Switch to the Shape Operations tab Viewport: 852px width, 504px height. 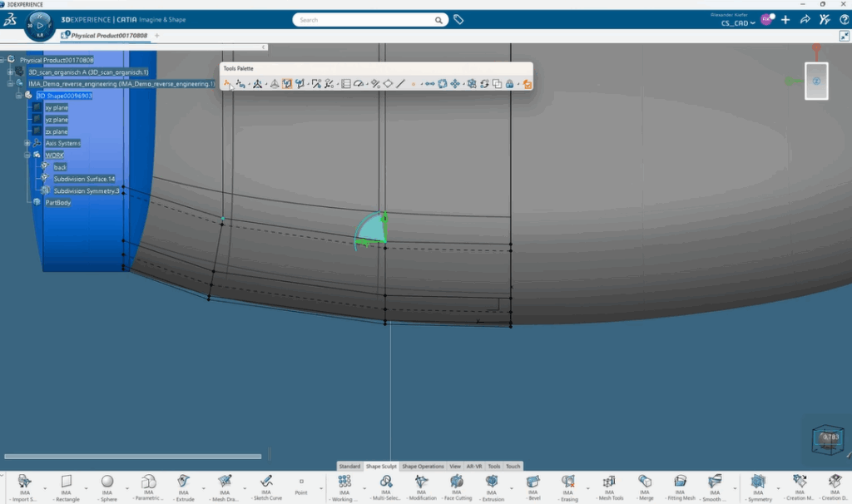pyautogui.click(x=424, y=467)
